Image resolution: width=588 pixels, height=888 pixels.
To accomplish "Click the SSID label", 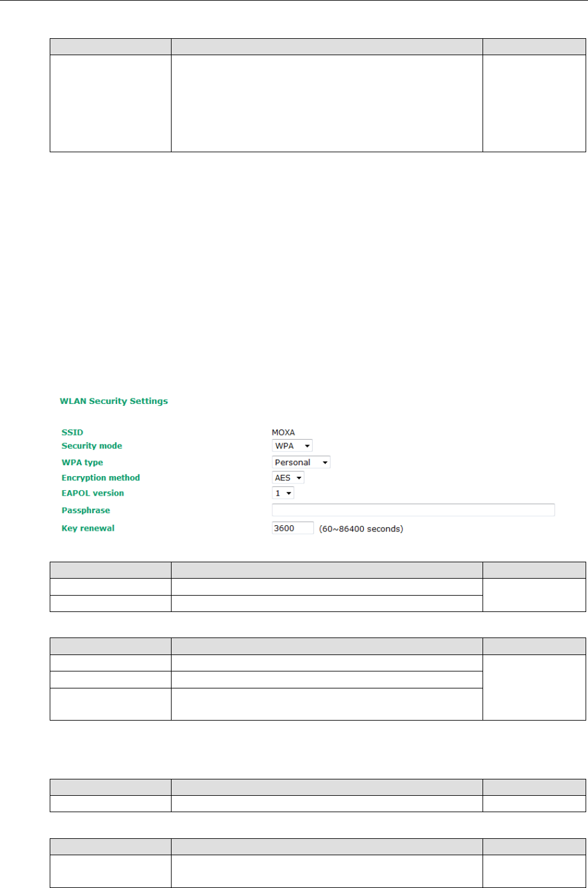I will click(x=72, y=432).
